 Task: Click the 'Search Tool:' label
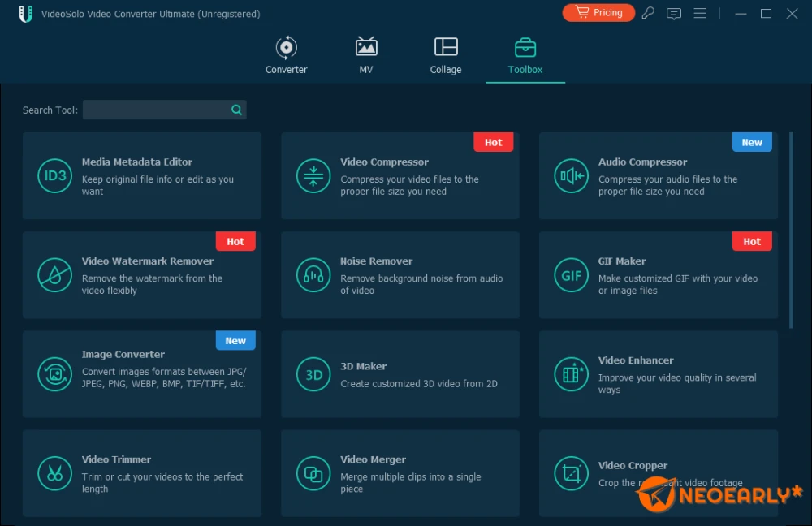coord(50,110)
